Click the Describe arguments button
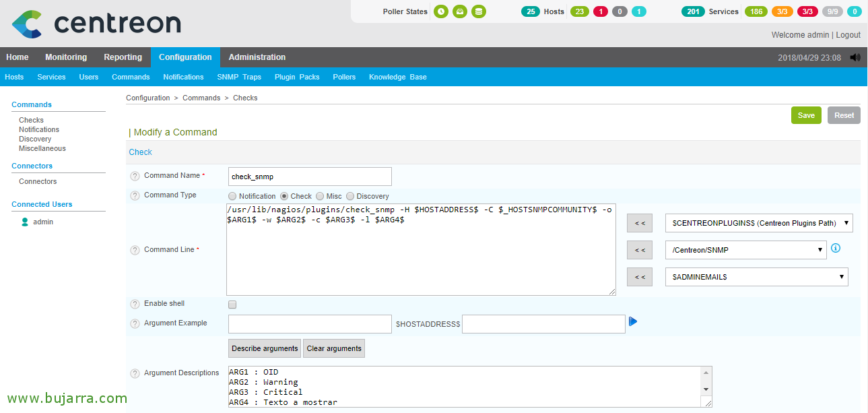The image size is (868, 413). (265, 348)
